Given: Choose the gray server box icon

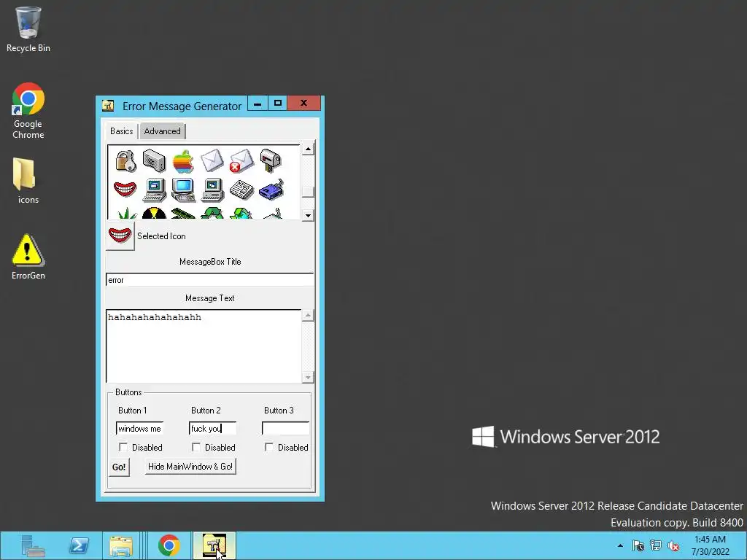Looking at the screenshot, I should coord(154,161).
